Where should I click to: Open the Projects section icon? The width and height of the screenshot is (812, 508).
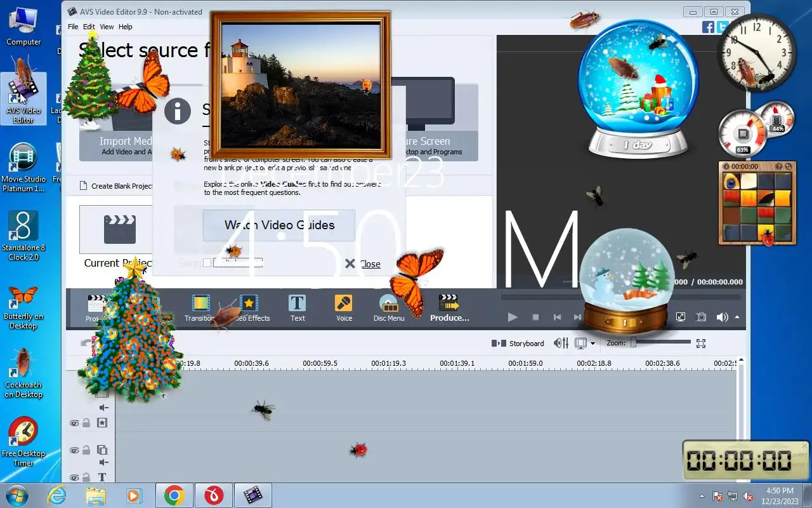[96, 308]
